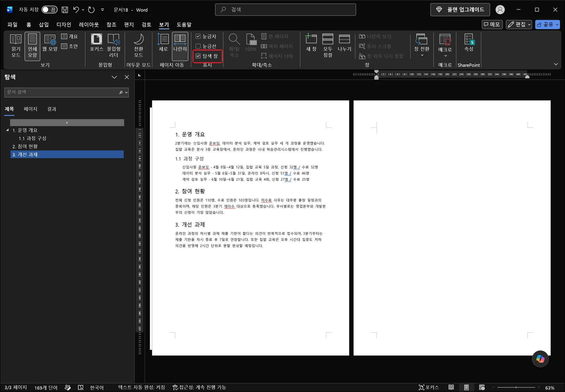565x392 pixels.
Task: Open Immersive Reader (몰입형 리더)
Action: point(114,46)
